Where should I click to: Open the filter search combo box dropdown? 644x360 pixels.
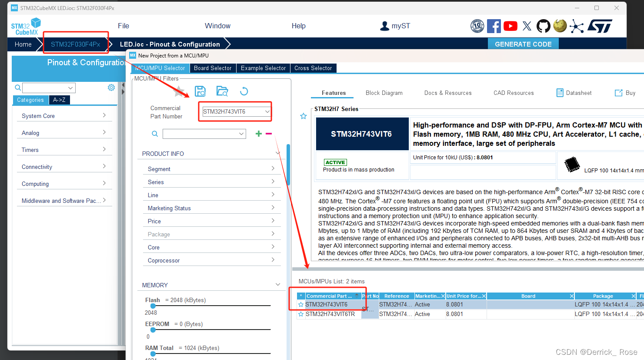click(x=241, y=134)
